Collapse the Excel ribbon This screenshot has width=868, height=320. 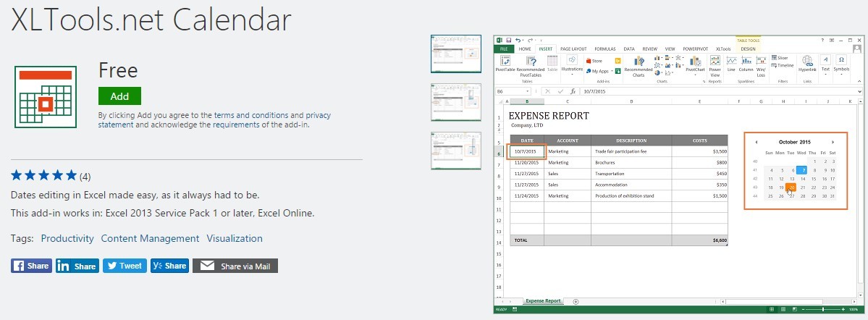click(860, 81)
